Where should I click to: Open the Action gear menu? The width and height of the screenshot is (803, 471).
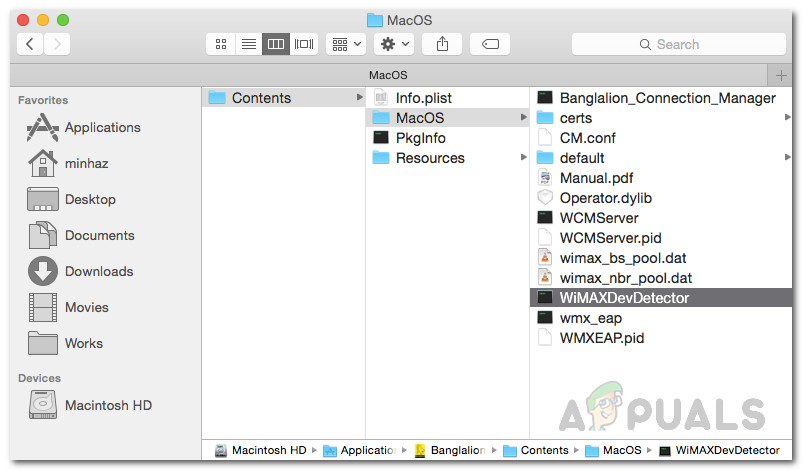point(394,44)
